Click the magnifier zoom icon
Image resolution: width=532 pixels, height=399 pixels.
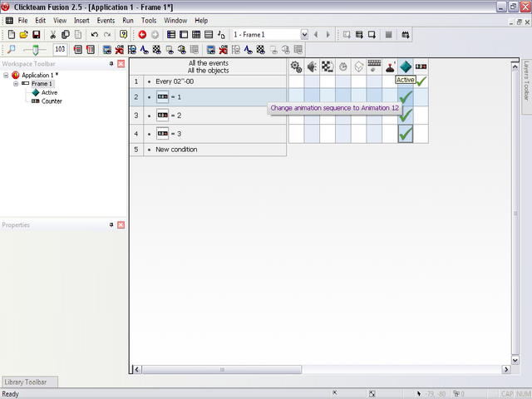tap(11, 50)
